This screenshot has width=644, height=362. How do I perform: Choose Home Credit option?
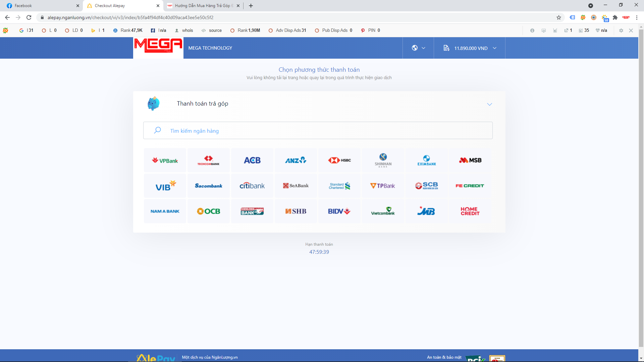(470, 211)
